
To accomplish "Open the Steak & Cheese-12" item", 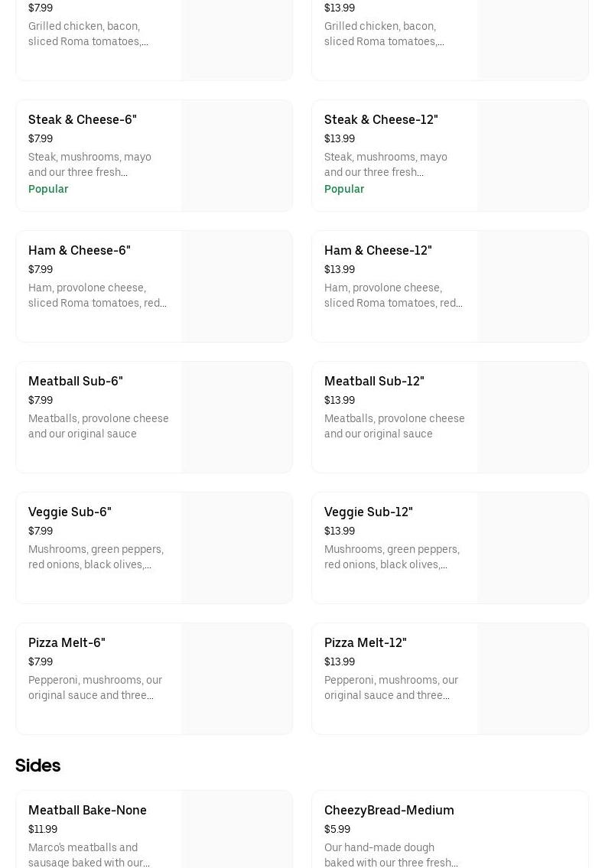I will tap(381, 120).
